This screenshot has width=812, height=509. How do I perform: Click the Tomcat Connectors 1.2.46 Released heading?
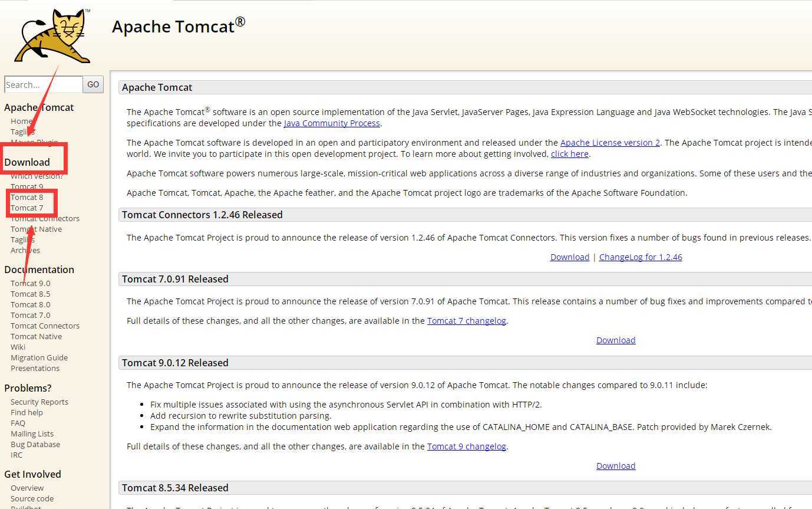tap(202, 215)
